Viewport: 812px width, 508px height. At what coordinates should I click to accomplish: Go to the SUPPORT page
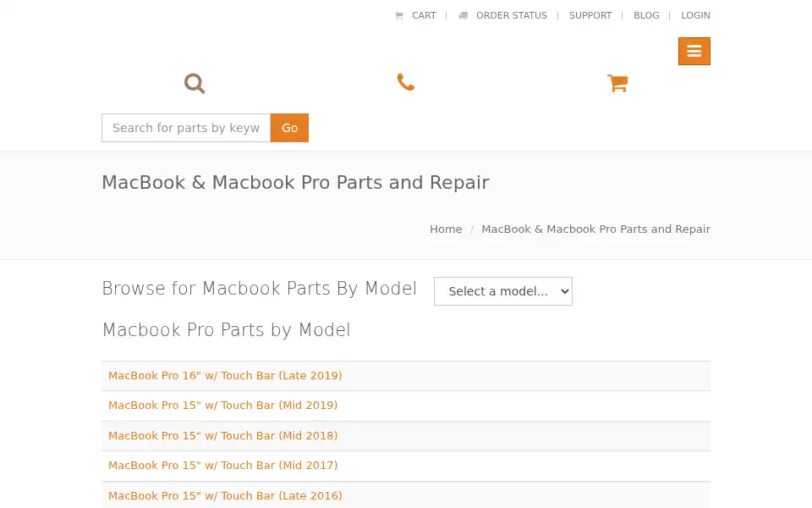(x=590, y=15)
